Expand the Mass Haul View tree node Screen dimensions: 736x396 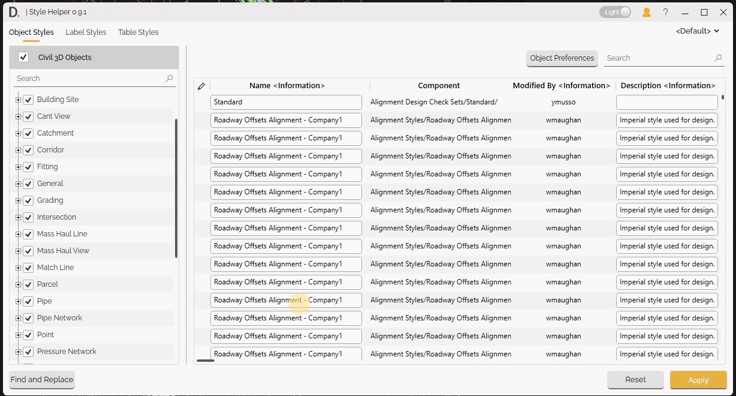[x=18, y=251]
